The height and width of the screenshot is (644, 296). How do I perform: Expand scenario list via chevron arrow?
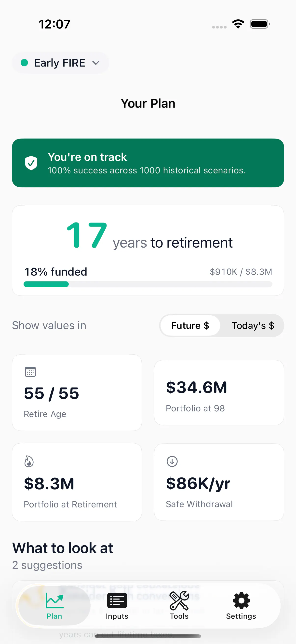tap(96, 63)
